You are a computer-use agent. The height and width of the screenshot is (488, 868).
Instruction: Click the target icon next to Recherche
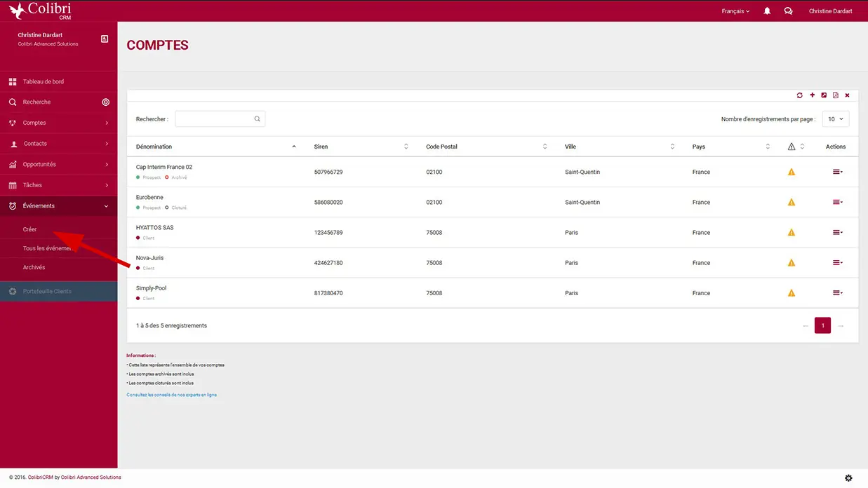coord(106,102)
